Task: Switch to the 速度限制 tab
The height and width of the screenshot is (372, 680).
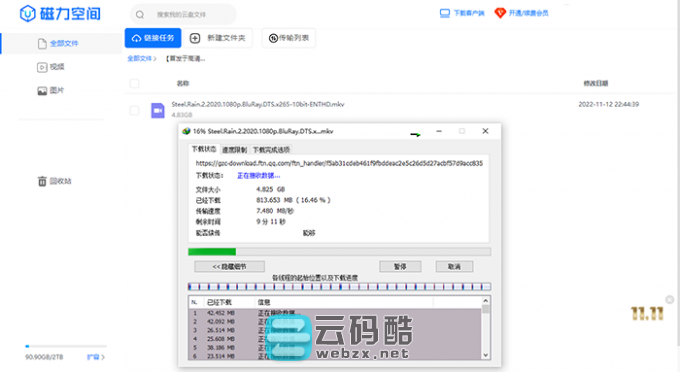Action: click(234, 150)
